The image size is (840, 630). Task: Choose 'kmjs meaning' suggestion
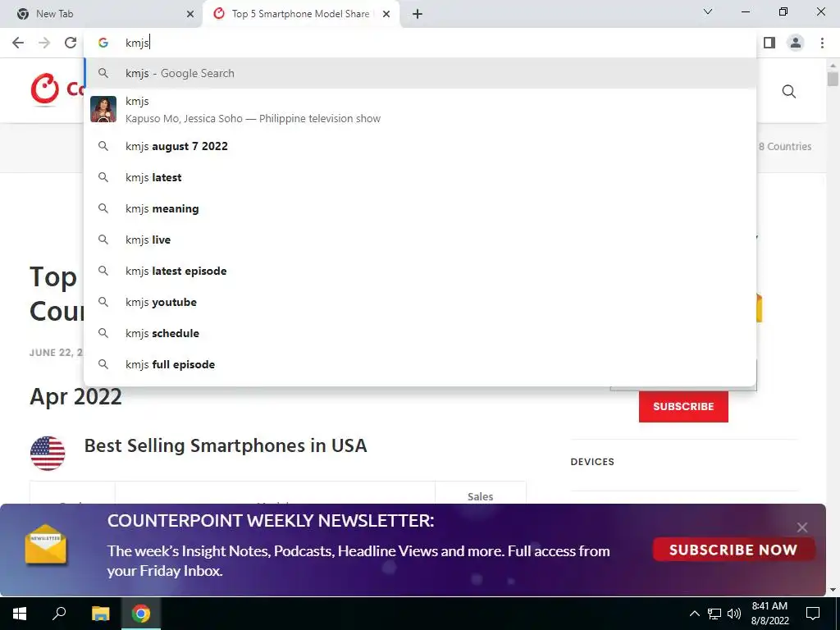(421, 208)
